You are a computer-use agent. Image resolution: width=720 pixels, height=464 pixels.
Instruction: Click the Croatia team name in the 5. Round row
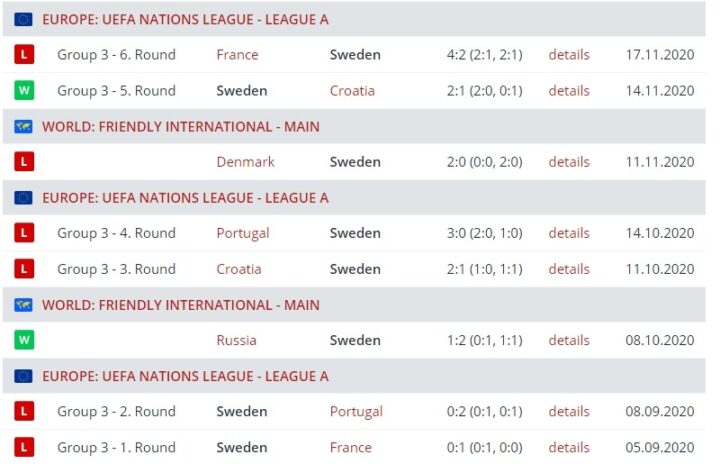(352, 91)
